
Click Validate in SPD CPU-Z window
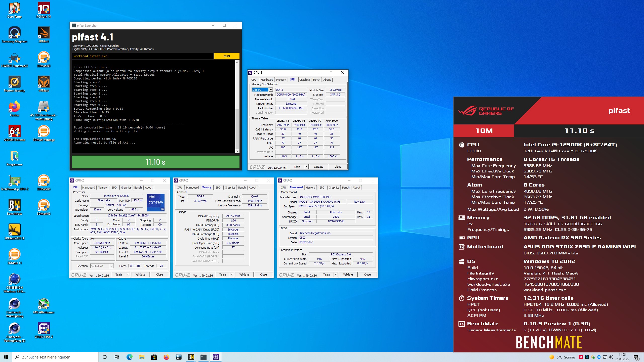(318, 167)
